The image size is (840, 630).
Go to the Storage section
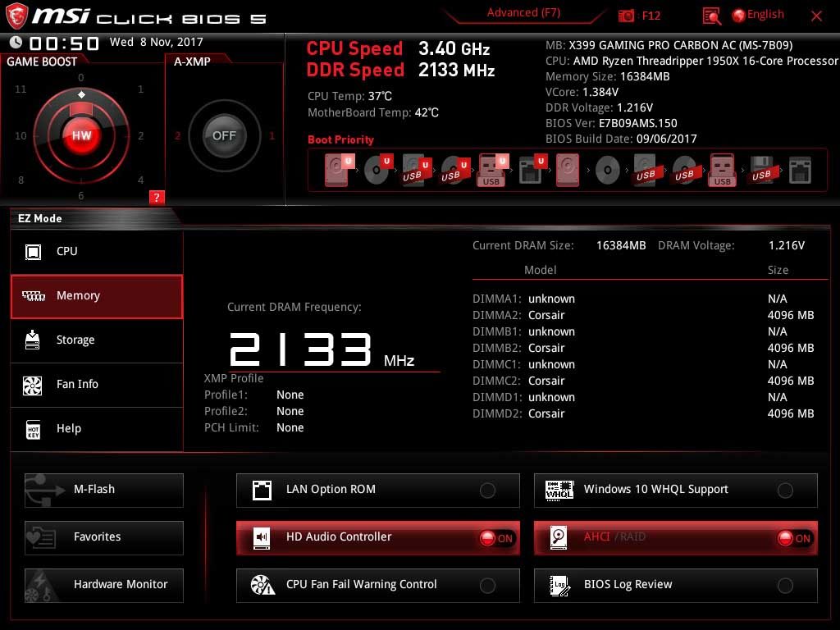(97, 340)
